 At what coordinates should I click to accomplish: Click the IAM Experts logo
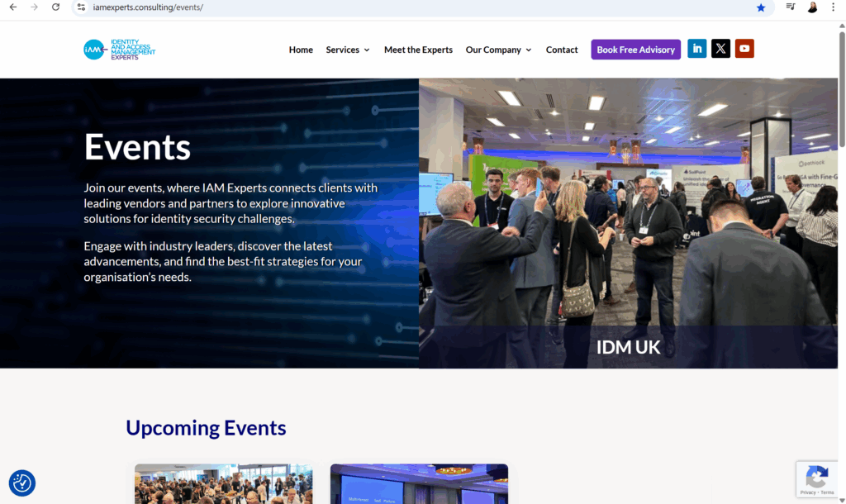(x=117, y=49)
